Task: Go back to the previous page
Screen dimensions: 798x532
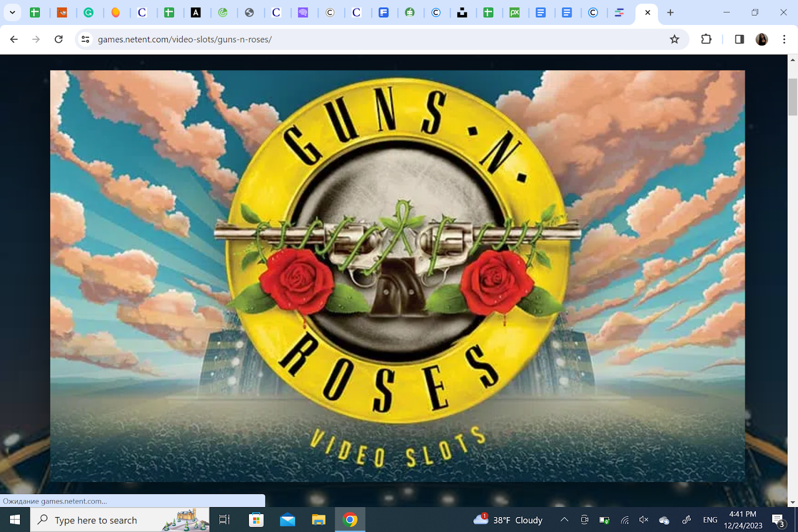Action: (x=14, y=39)
